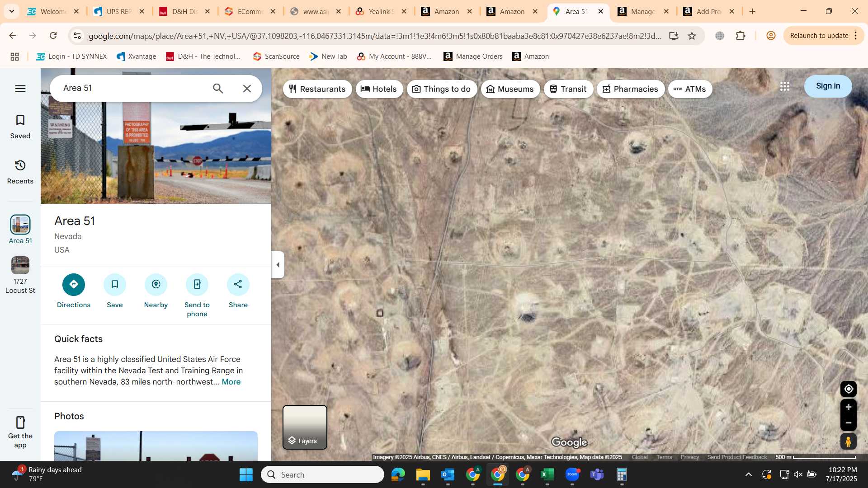Send Area 51 to phone
This screenshot has height=488, width=868.
point(197,285)
